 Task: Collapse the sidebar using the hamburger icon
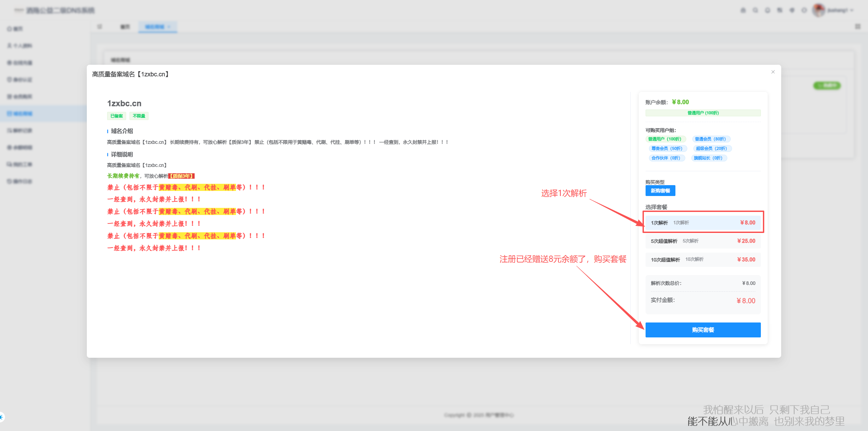100,26
